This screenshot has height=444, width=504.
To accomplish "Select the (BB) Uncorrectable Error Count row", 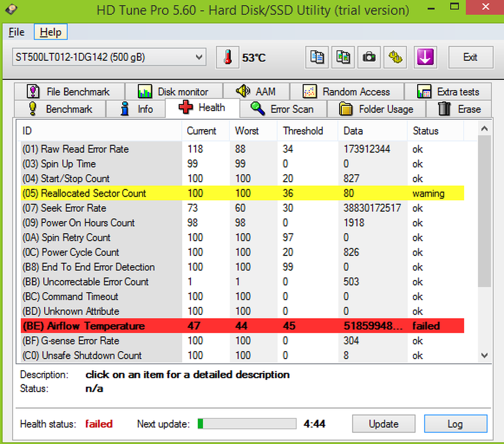I will 242,282.
